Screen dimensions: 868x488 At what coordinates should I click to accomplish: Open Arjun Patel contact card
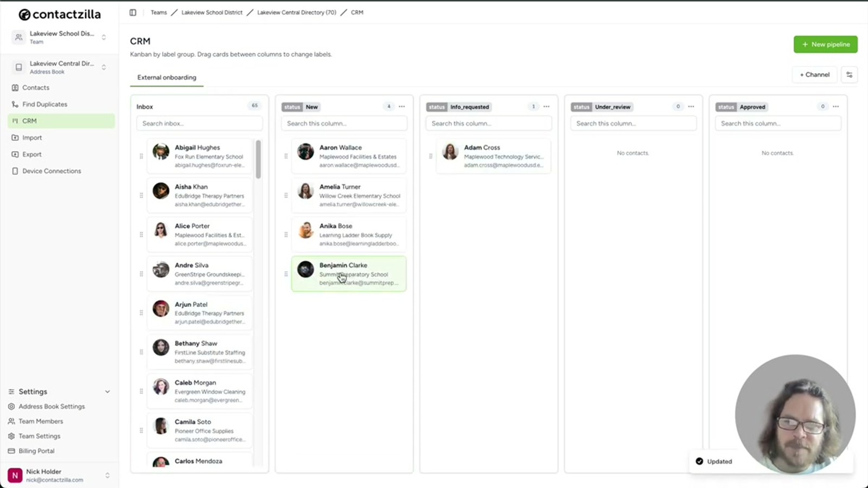pyautogui.click(x=200, y=313)
